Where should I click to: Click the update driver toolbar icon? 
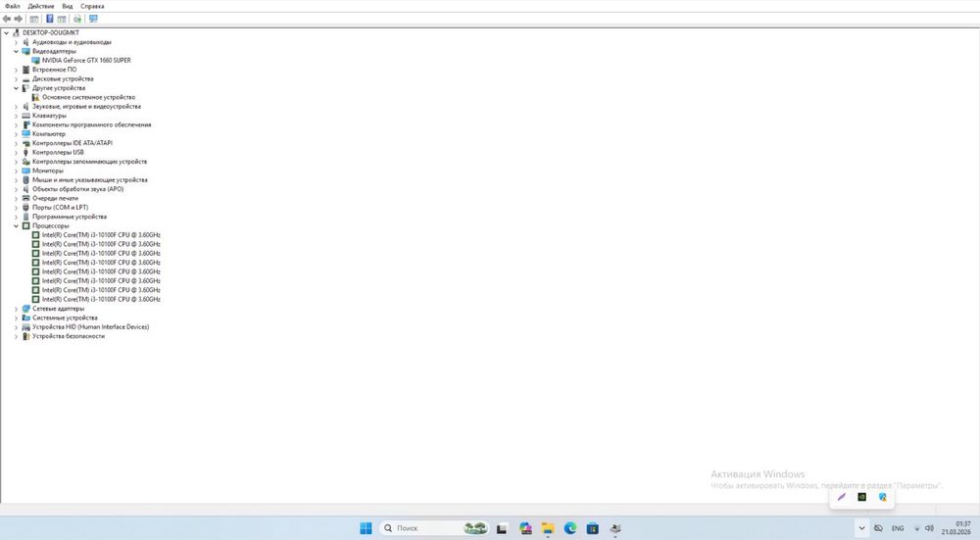(x=77, y=19)
